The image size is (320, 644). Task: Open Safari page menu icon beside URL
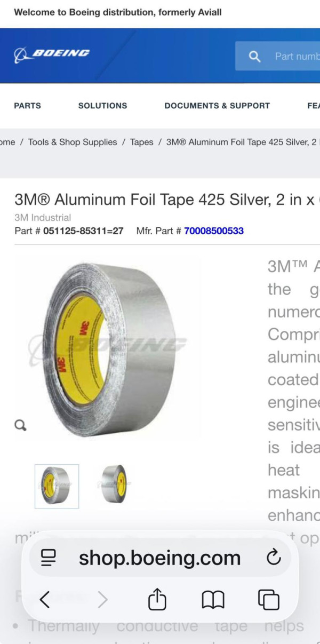[49, 558]
